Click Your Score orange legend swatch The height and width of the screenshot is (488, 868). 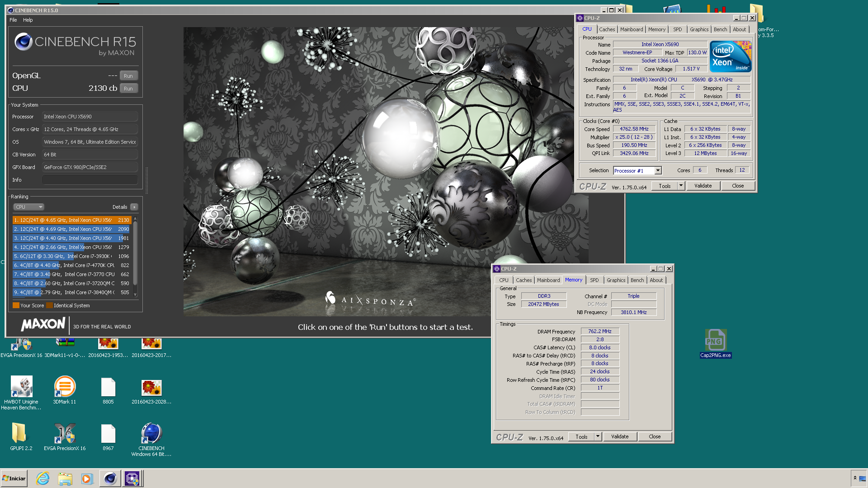point(16,305)
